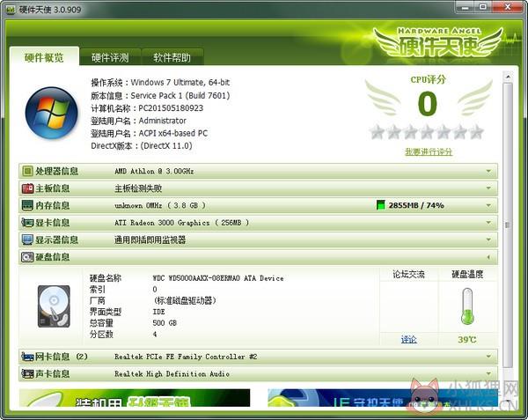
Task: Select the 硬件概览 (hardware overview) tab
Action: point(44,57)
